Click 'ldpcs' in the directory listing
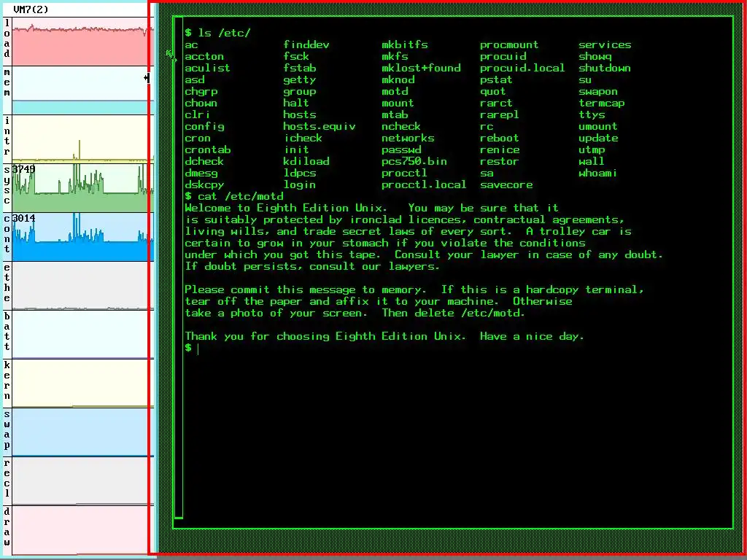The width and height of the screenshot is (747, 560). [300, 173]
